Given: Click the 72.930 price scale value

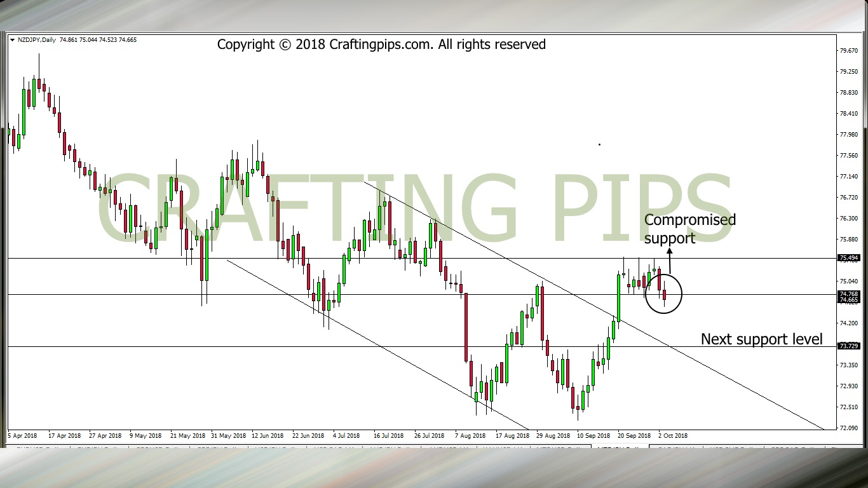Looking at the screenshot, I should [x=849, y=386].
